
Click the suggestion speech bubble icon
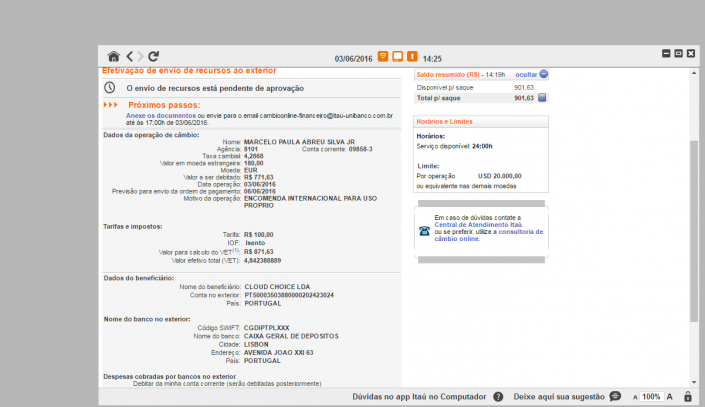click(x=615, y=397)
